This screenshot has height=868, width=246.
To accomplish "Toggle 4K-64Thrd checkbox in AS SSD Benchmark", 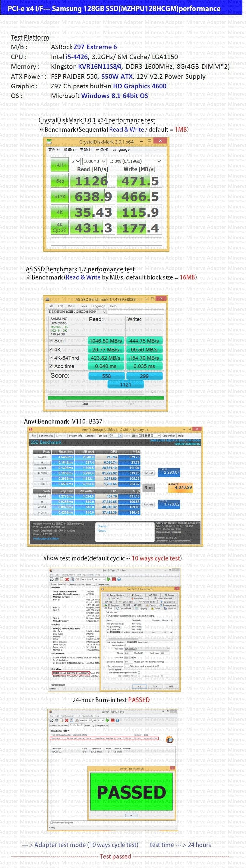I will (51, 358).
